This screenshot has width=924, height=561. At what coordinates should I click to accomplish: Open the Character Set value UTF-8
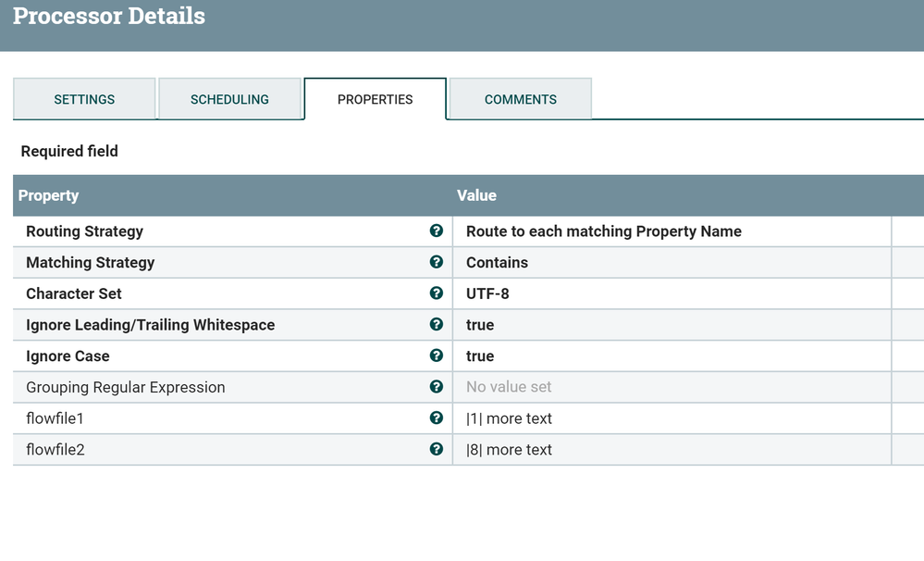coord(487,293)
